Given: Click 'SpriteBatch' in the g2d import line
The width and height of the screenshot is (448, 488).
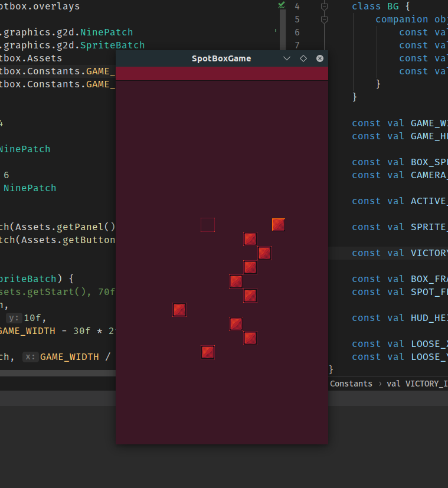Looking at the screenshot, I should (x=112, y=45).
